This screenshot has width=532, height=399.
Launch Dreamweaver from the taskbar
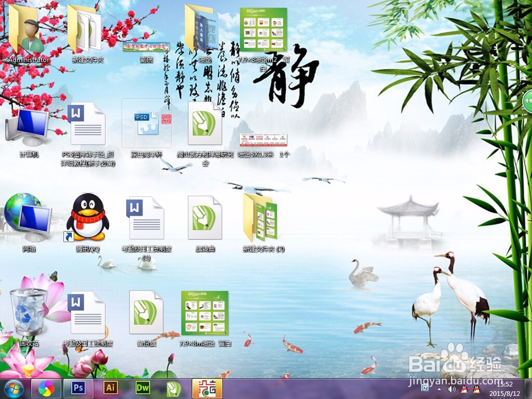(142, 388)
